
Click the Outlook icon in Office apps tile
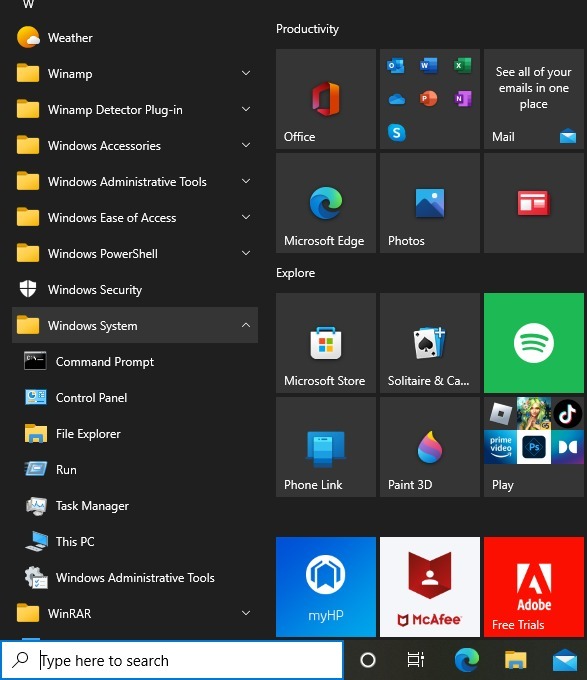tap(396, 66)
